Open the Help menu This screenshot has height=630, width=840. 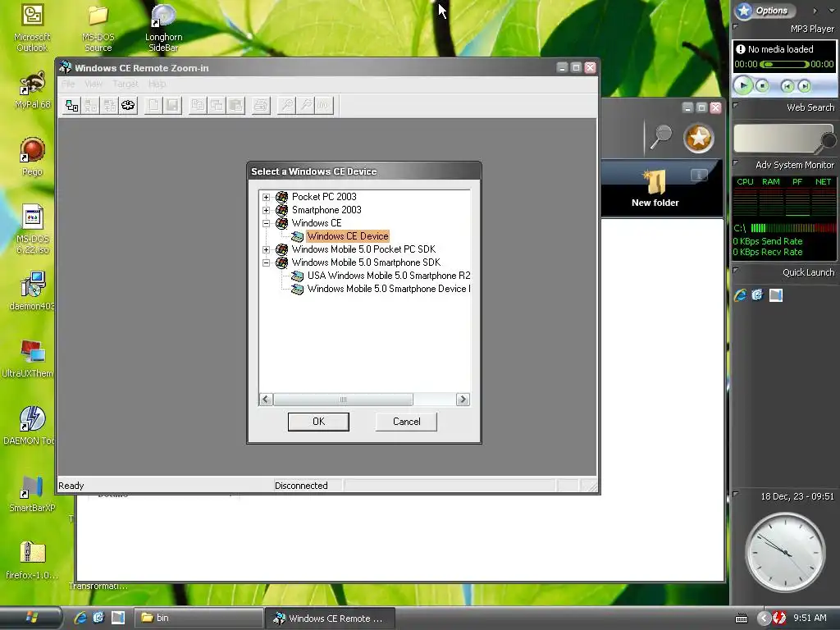coord(157,84)
